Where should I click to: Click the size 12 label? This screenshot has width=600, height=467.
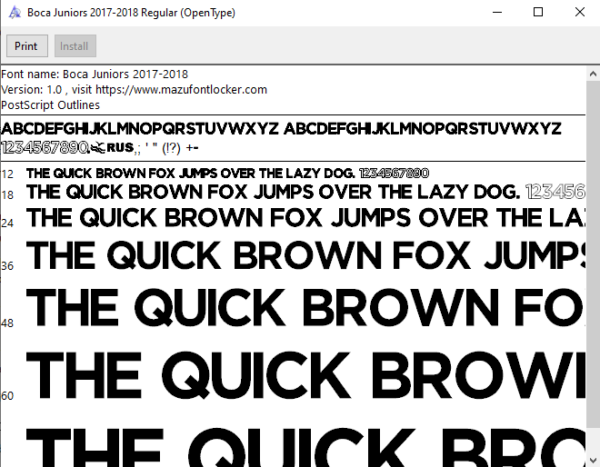(x=7, y=174)
